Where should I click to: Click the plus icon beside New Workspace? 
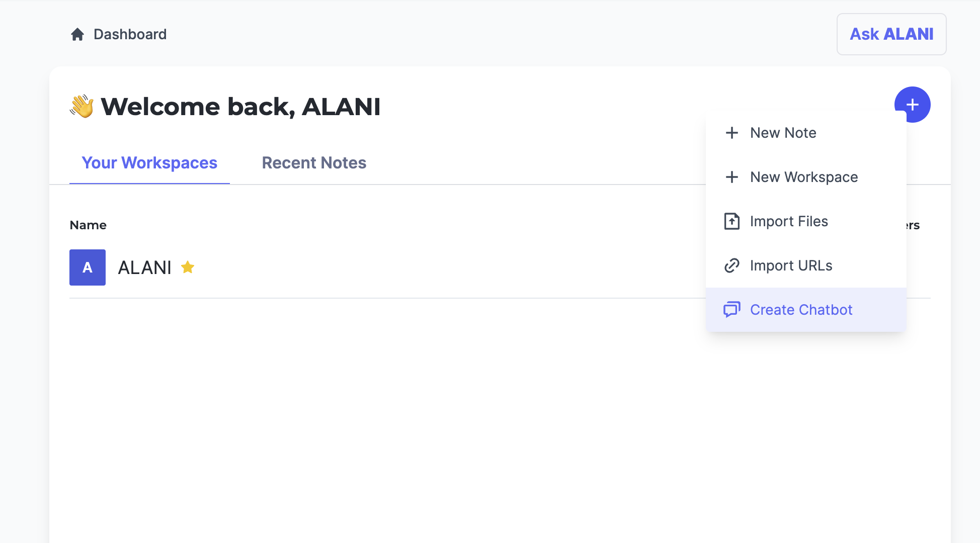[x=732, y=177]
